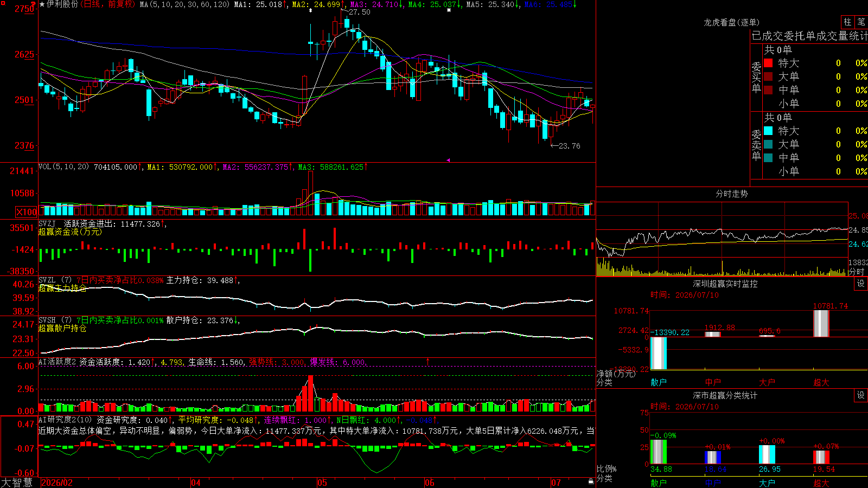The height and width of the screenshot is (488, 868).
Task: Open the MA(5,10,20,30,60,120) indicator parameters
Action: click(184, 4)
